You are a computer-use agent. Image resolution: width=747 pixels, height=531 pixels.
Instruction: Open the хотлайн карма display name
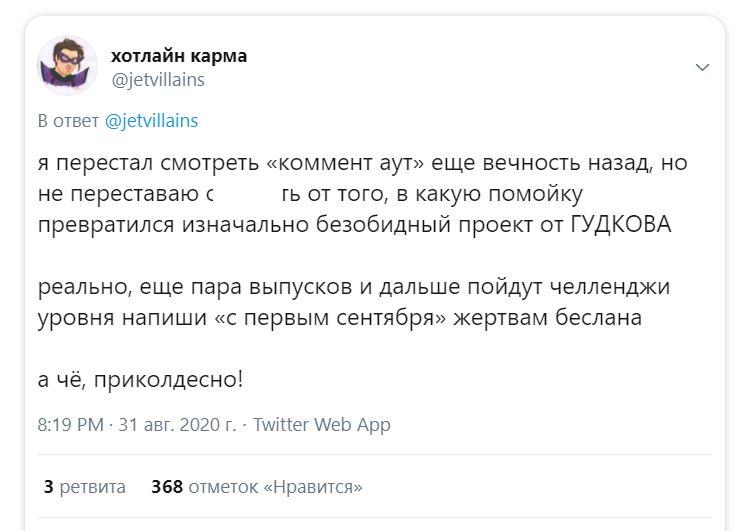pyautogui.click(x=178, y=56)
